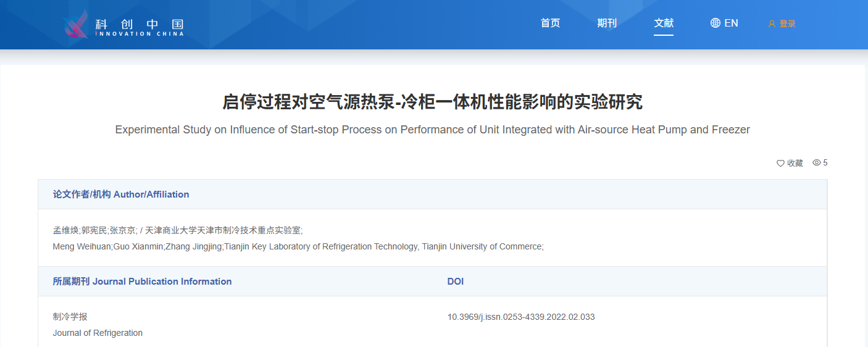Click the English author names Meng Weihuan line
This screenshot has height=347, width=868.
298,247
